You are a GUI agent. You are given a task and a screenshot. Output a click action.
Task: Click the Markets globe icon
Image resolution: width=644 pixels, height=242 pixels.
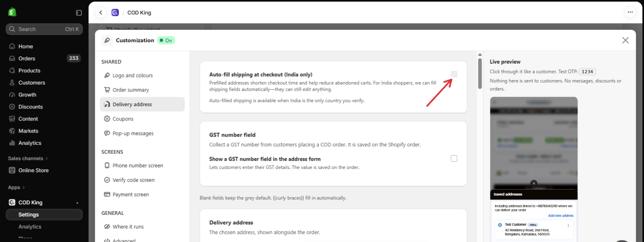12,131
